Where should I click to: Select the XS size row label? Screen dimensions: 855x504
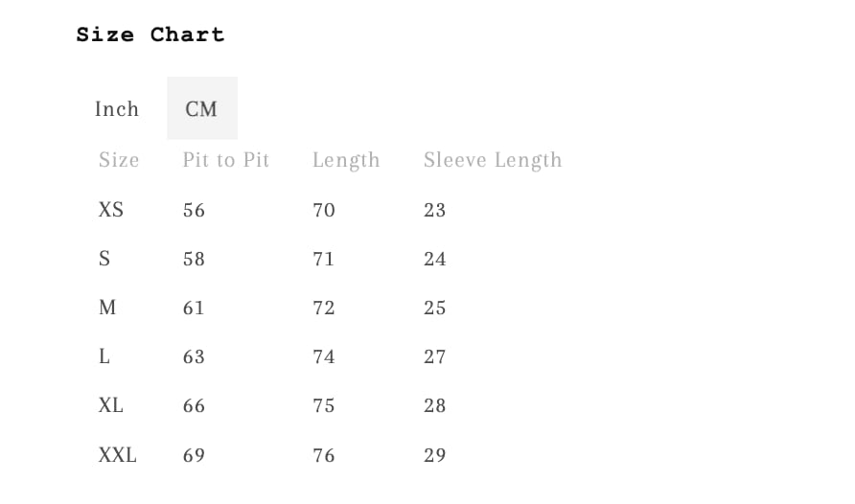110,210
